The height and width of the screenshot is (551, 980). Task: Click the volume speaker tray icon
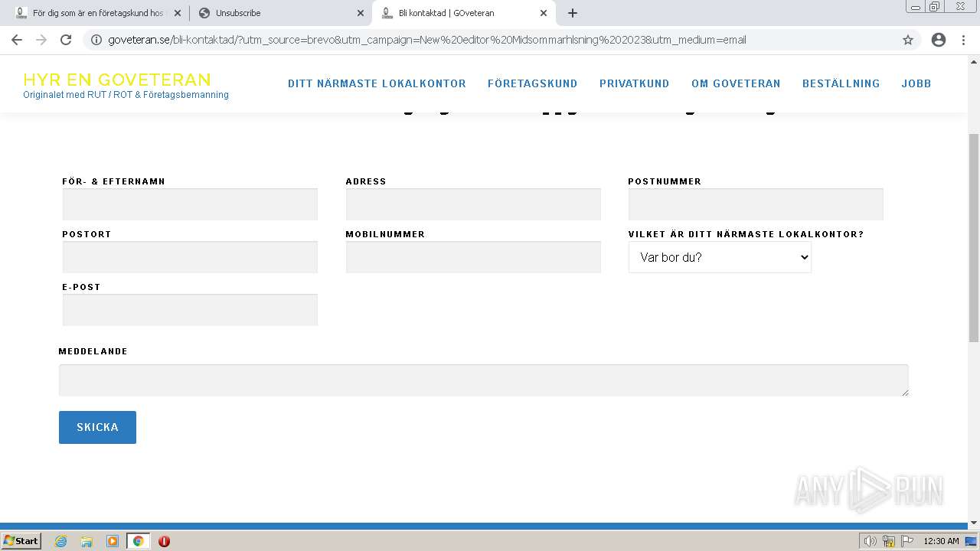tap(870, 541)
